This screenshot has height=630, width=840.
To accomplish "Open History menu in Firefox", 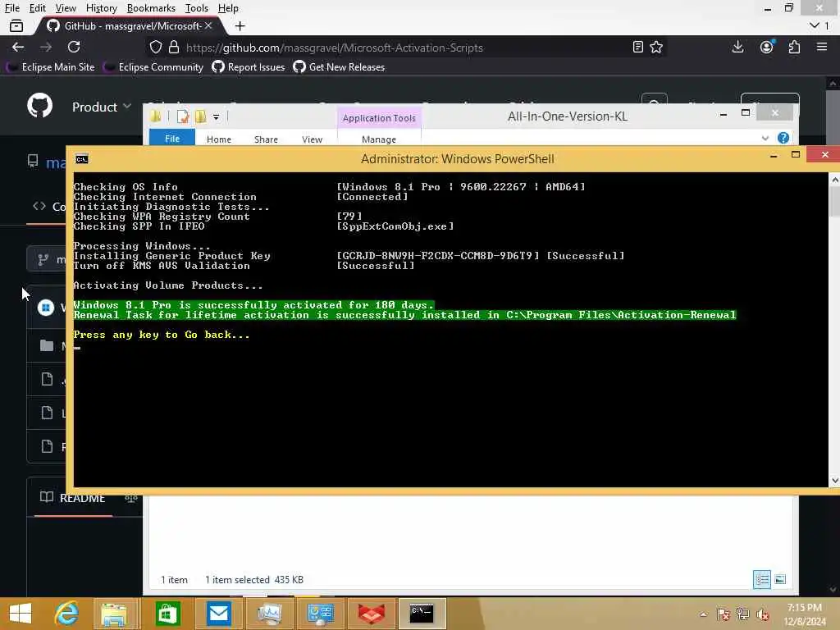I will [101, 8].
